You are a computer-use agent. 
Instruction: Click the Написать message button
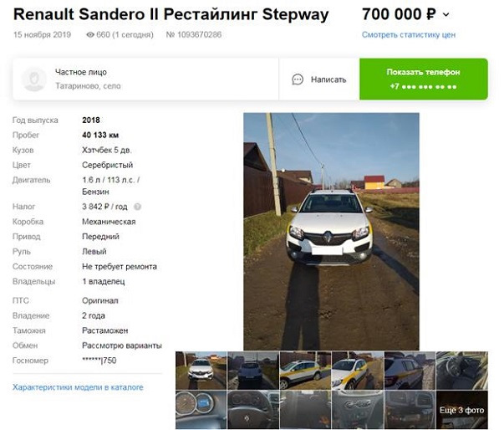318,79
